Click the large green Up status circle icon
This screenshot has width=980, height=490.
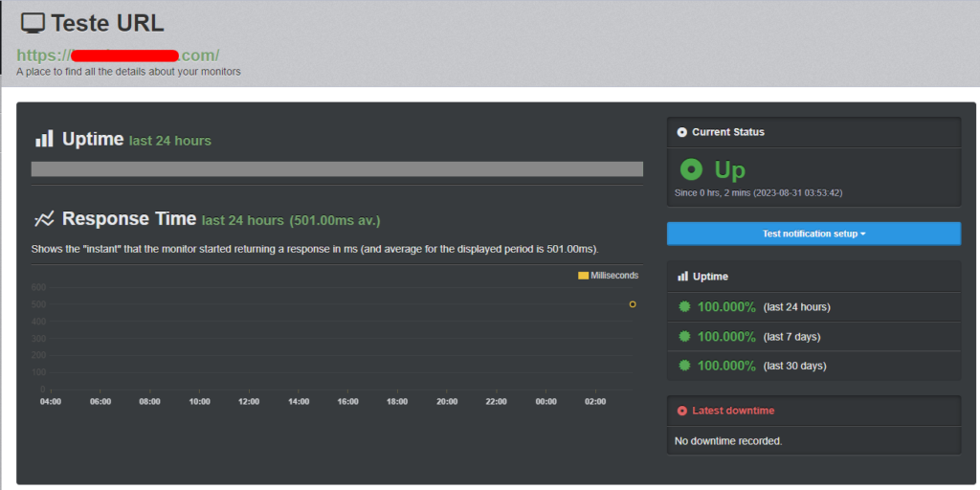tap(691, 170)
